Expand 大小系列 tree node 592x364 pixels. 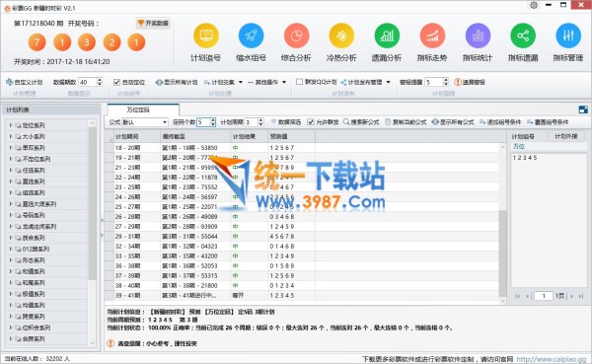[x=11, y=136]
